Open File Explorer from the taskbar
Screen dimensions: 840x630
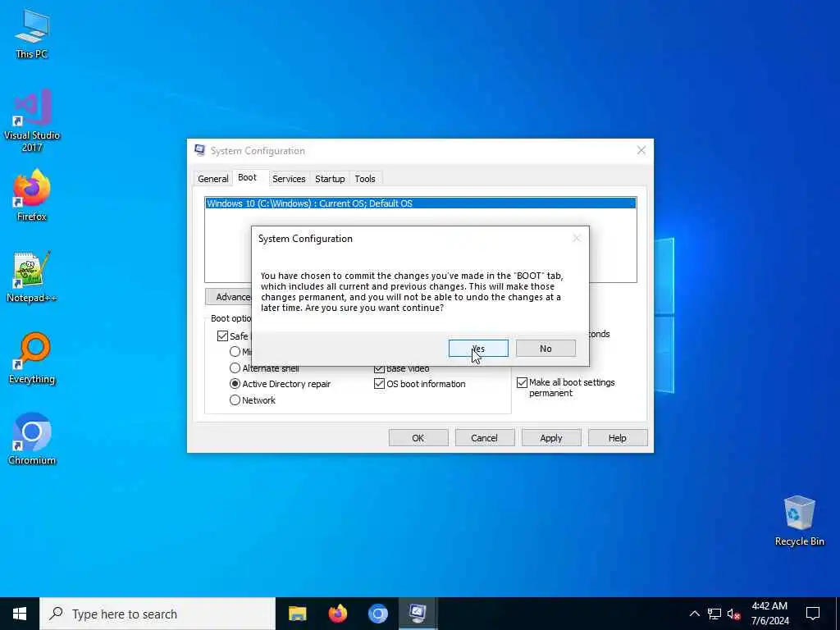pos(297,614)
